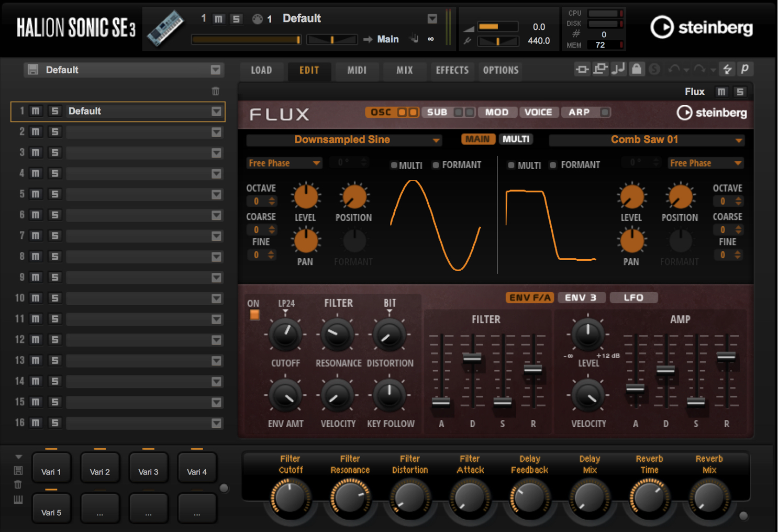Mute slot 1 Default in slot rack

(36, 111)
